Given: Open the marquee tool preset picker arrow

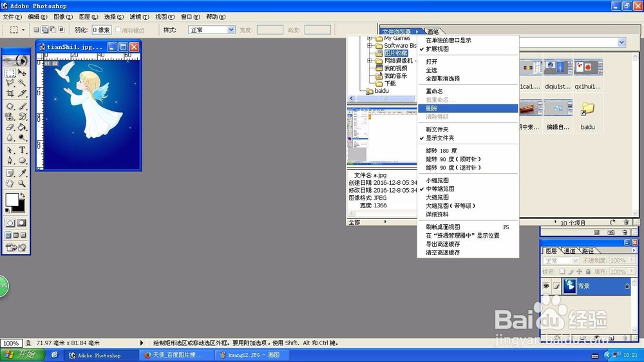Looking at the screenshot, I should [x=23, y=30].
